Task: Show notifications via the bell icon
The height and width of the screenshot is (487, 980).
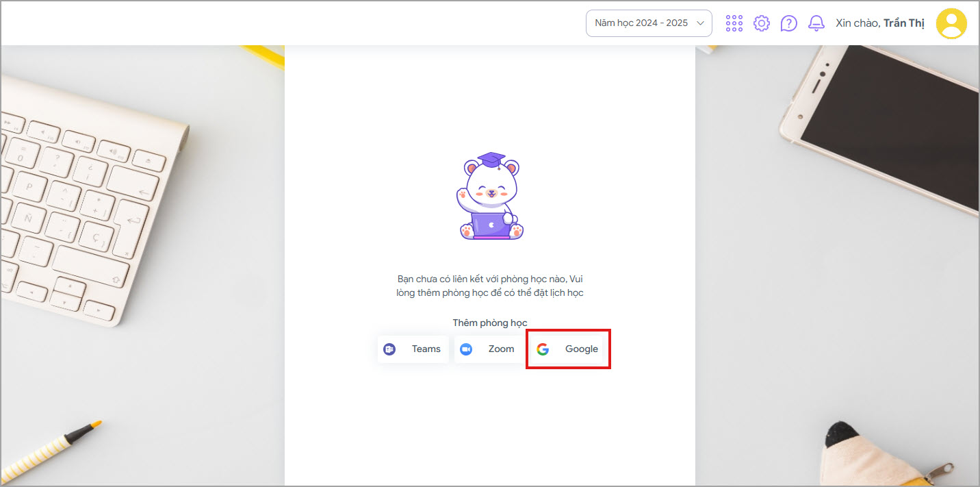Action: tap(816, 23)
